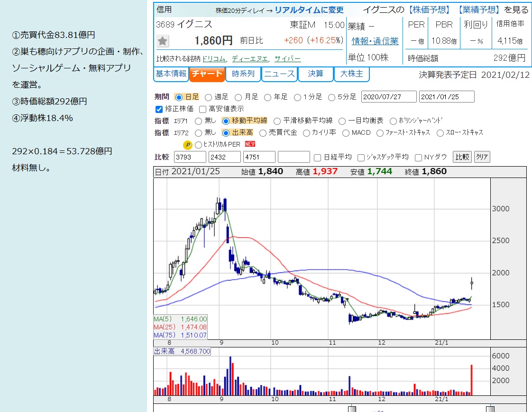Select 出来高 volume indicator radio

pyautogui.click(x=226, y=133)
